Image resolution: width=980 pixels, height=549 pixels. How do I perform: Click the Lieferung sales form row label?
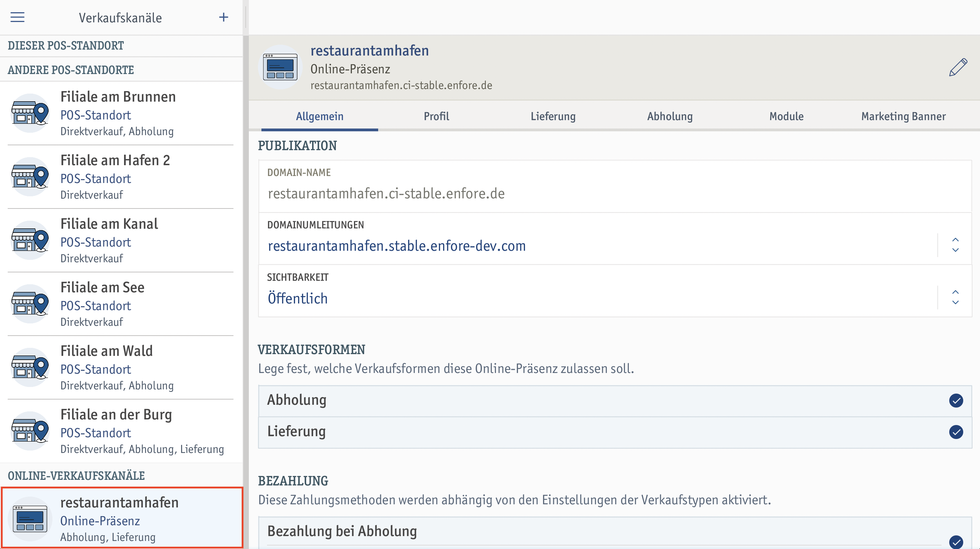pos(296,431)
